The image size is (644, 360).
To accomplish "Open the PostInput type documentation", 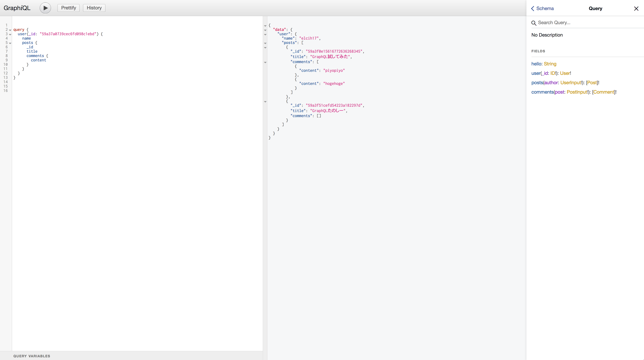I will point(577,92).
